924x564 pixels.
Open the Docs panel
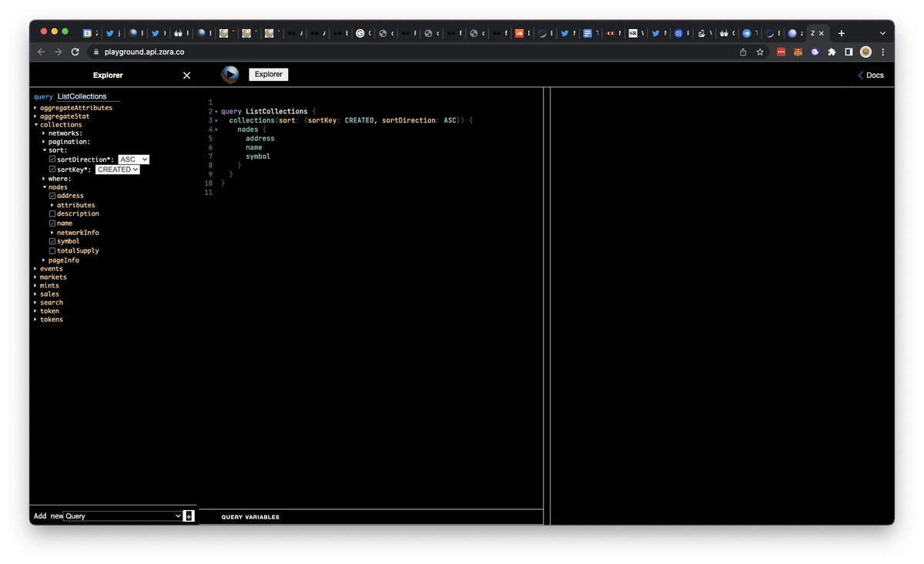click(871, 75)
